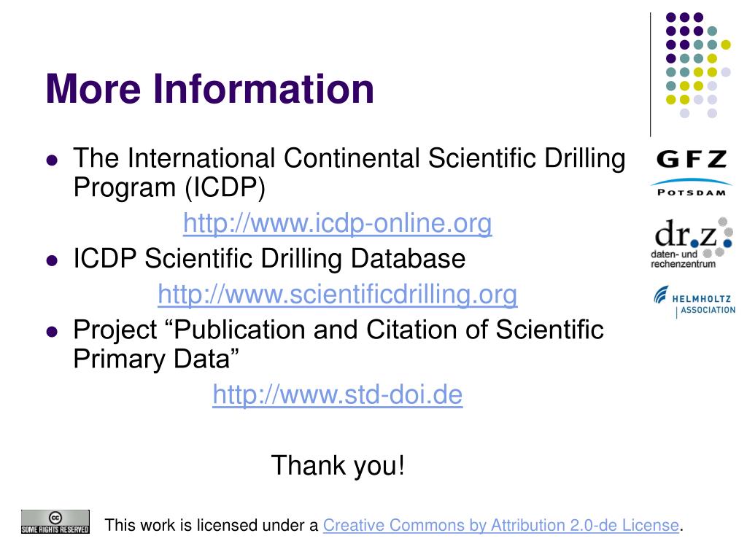Click the purple bullet before ICDP Scientific Drilling
Image resolution: width=747 pixels, height=560 pixels.
(x=52, y=260)
